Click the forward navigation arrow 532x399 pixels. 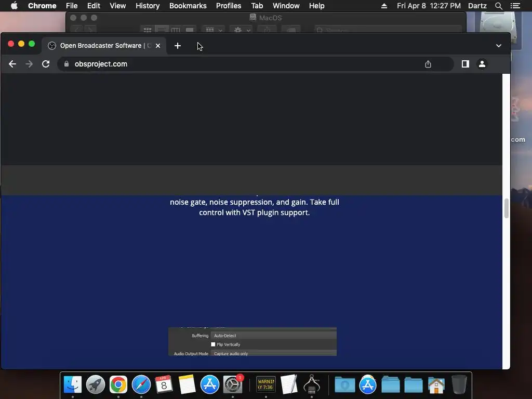click(x=29, y=64)
